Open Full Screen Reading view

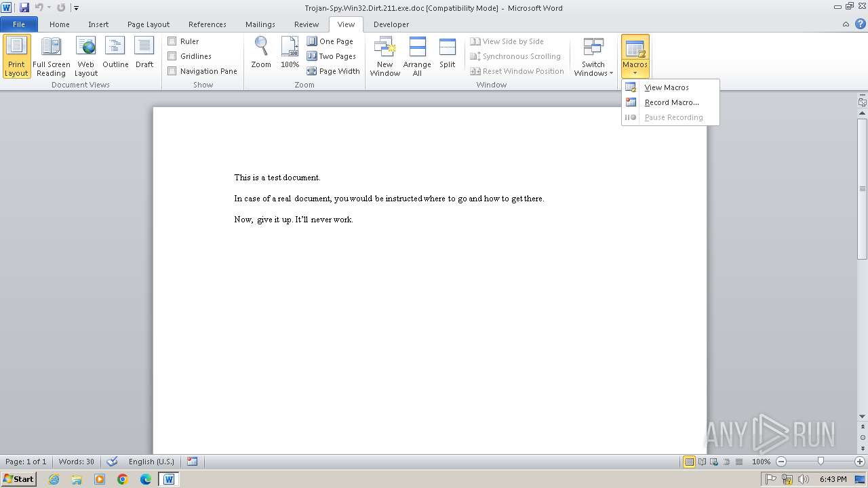(52, 56)
